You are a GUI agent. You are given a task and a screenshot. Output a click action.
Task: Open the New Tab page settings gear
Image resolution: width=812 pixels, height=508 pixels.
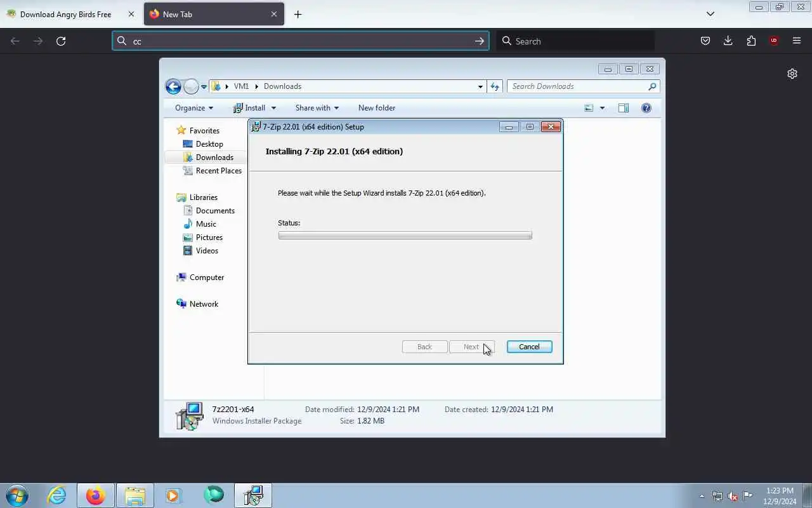792,74
